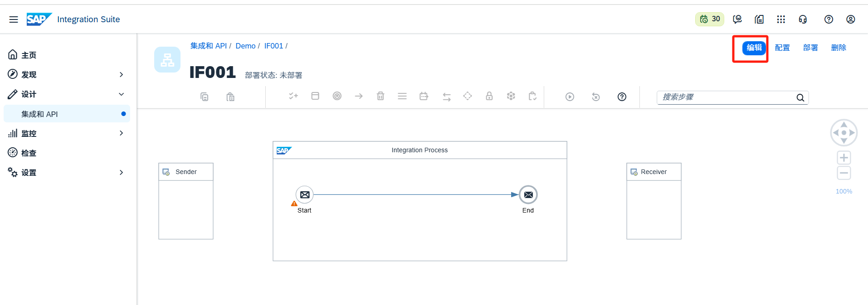
Task: Click the play simulation toolbar icon
Action: click(570, 97)
